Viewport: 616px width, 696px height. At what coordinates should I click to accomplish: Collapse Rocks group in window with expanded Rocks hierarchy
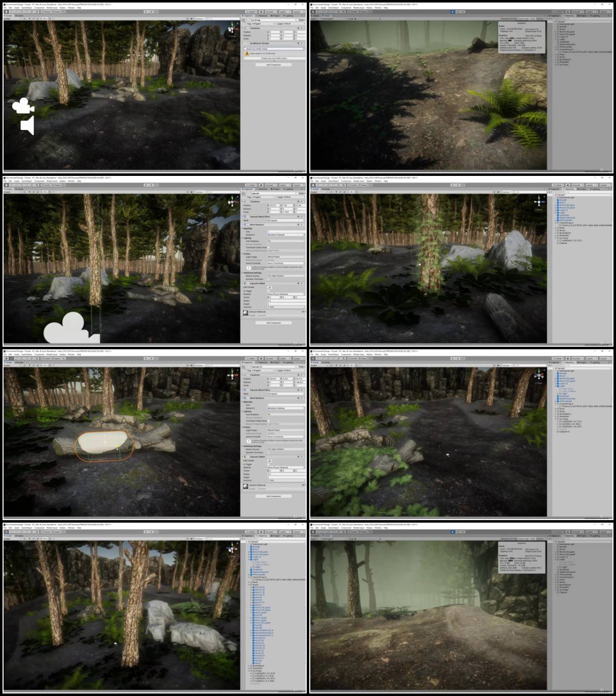click(x=248, y=584)
